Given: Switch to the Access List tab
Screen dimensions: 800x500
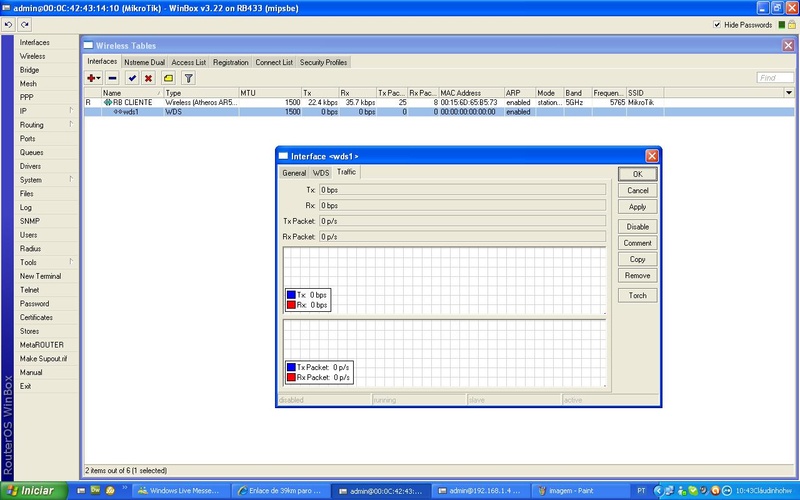Looking at the screenshot, I should 189,62.
